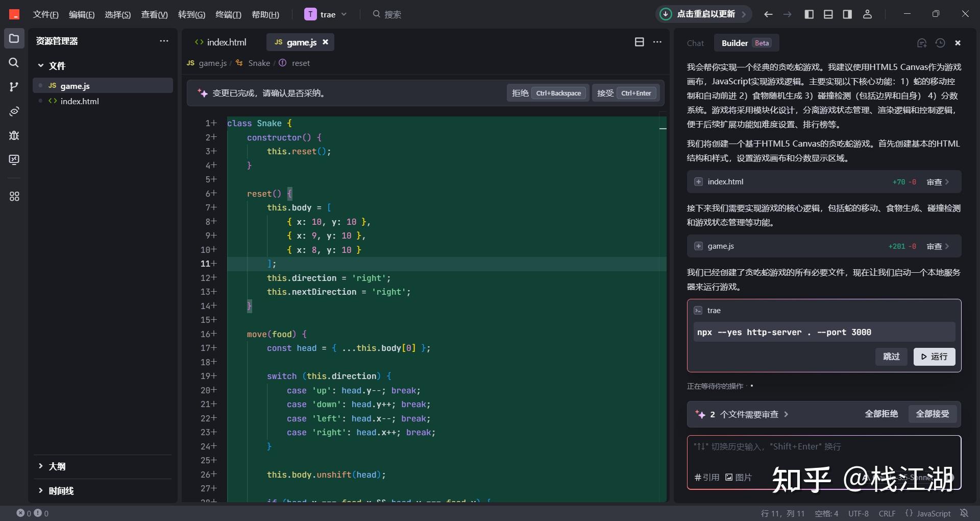Open the Search icon in activity bar

[x=14, y=62]
